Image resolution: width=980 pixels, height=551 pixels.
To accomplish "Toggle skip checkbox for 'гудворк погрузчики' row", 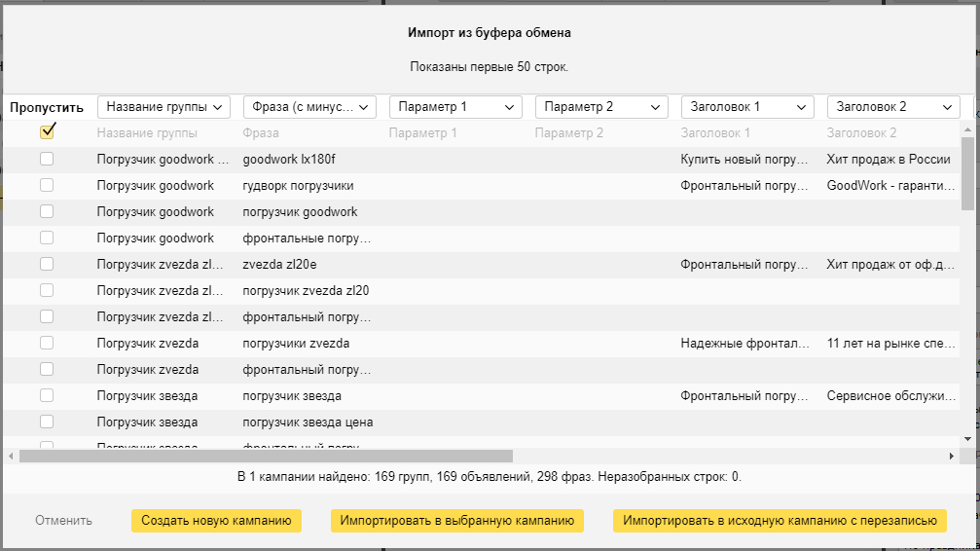I will point(47,185).
